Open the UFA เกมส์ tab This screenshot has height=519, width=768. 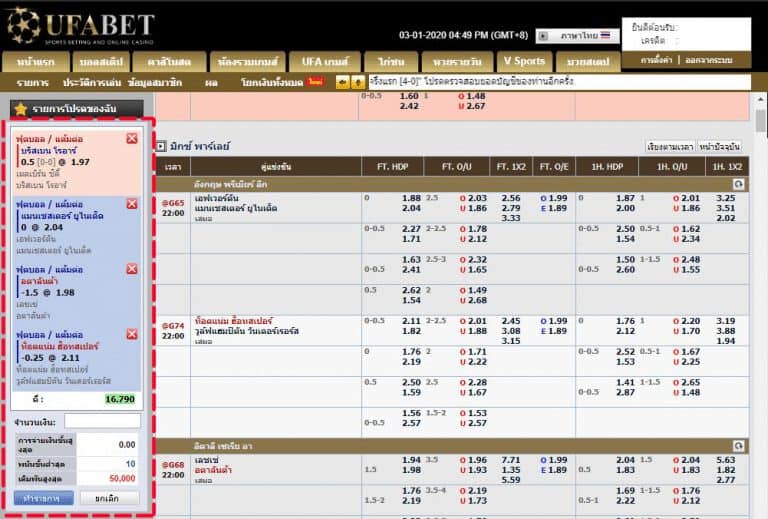click(x=325, y=62)
